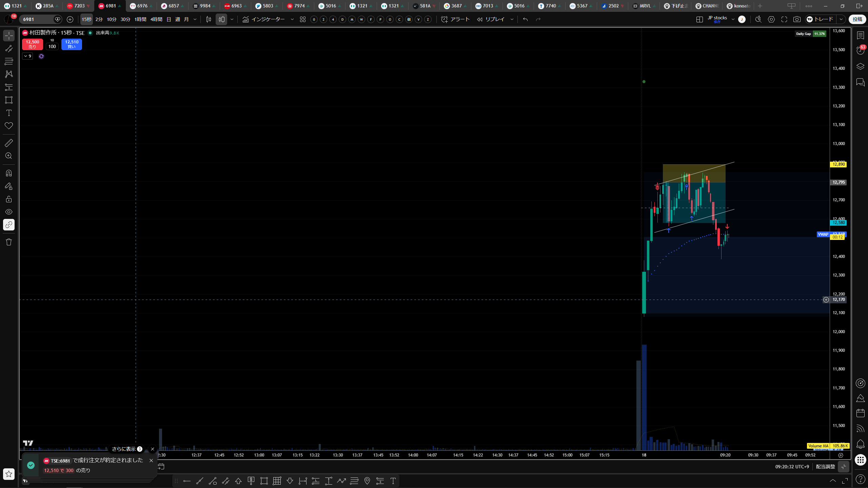The image size is (868, 488).
Task: Toggle lock all drawings
Action: point(9,199)
